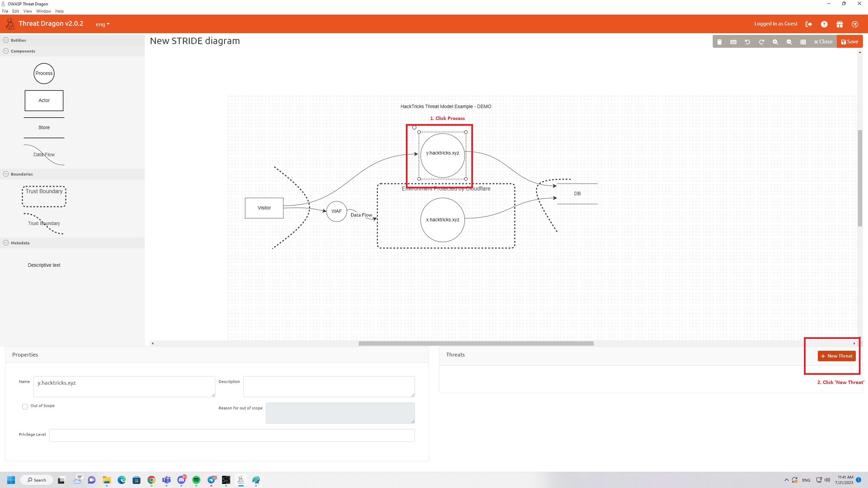This screenshot has height=488, width=868.
Task: Toggle the Metadata section collapse icon
Action: pos(6,243)
